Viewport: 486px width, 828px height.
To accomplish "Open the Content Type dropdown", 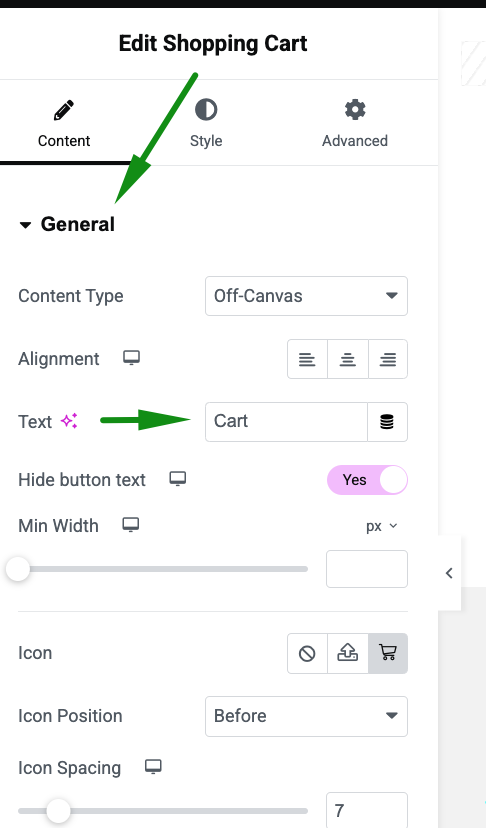I will [306, 296].
